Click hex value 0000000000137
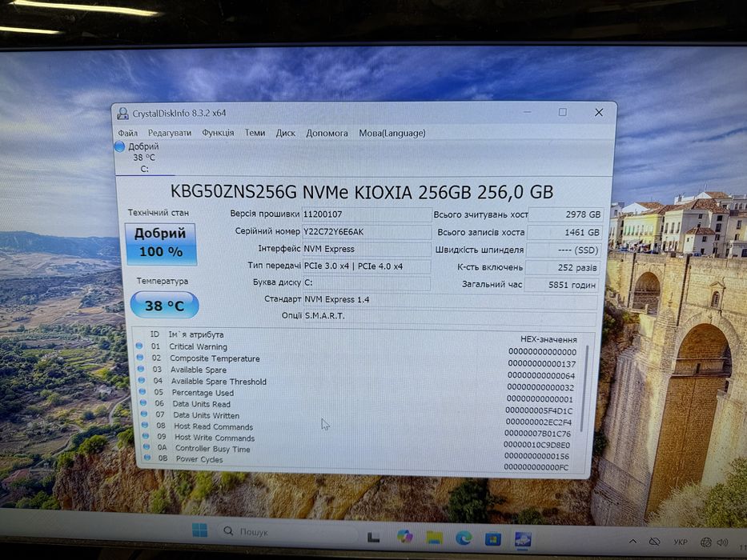 542,364
